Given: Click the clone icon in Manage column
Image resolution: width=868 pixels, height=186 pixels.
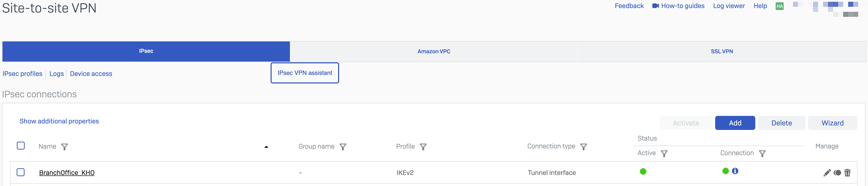Looking at the screenshot, I should pos(837,173).
